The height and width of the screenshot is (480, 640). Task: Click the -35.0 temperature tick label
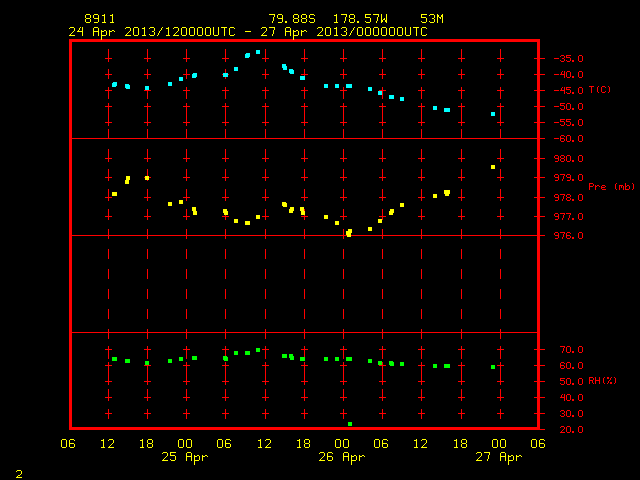(x=568, y=58)
